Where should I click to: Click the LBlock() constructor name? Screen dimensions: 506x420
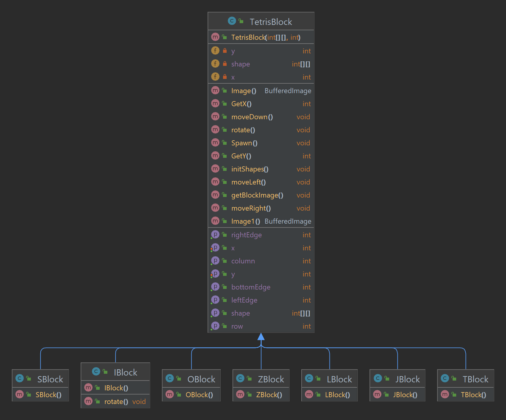click(x=338, y=395)
